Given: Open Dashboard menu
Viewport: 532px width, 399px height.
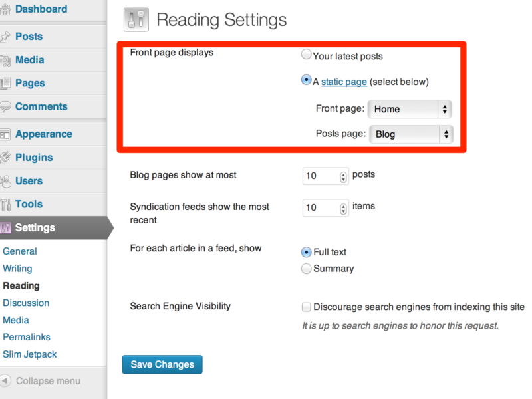Looking at the screenshot, I should [41, 9].
